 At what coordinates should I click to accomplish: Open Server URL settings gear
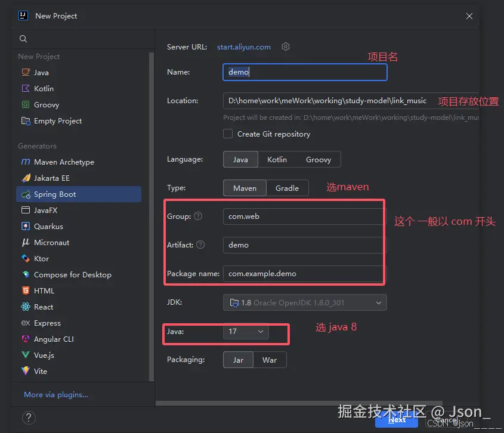(286, 47)
